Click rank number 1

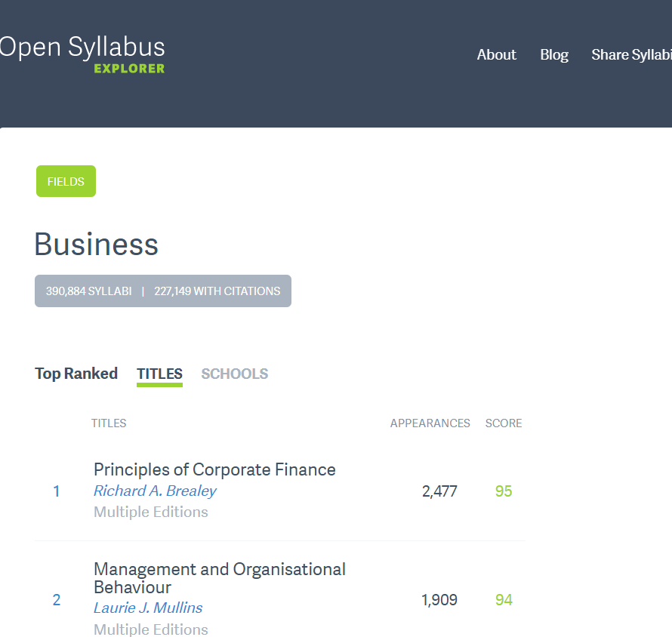pos(56,491)
